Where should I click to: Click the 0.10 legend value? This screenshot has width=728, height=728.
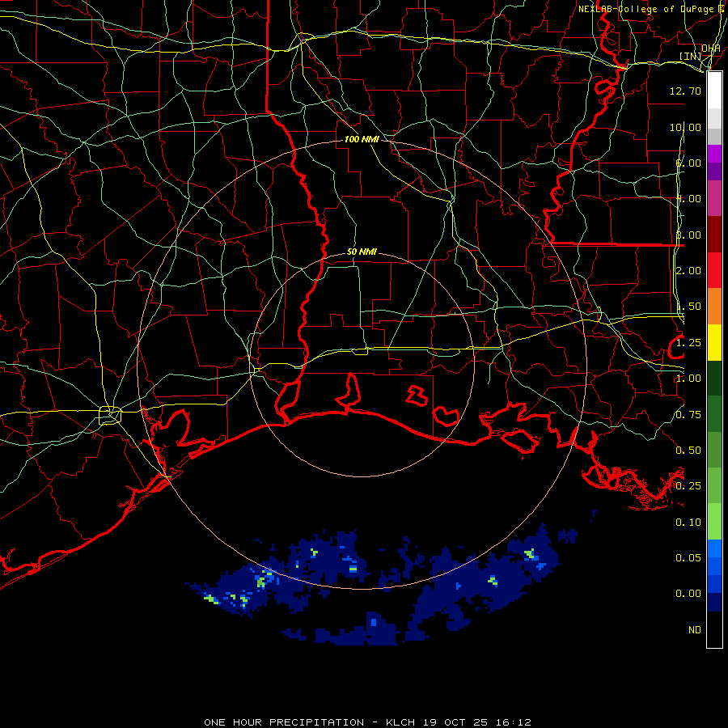(x=688, y=522)
